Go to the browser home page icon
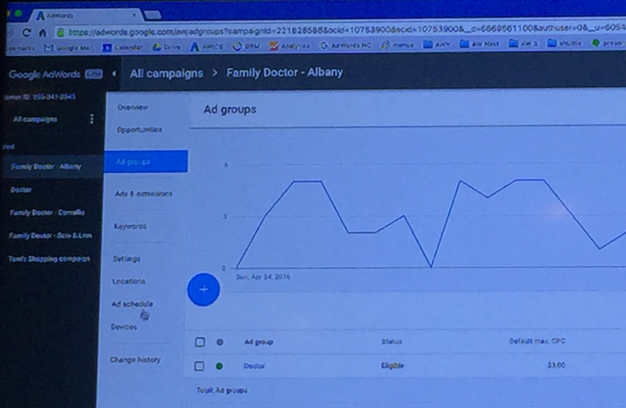 [43, 33]
